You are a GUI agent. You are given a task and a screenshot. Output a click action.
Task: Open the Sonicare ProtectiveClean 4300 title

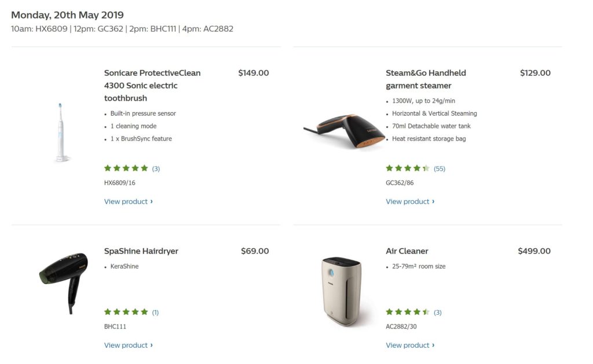[152, 86]
